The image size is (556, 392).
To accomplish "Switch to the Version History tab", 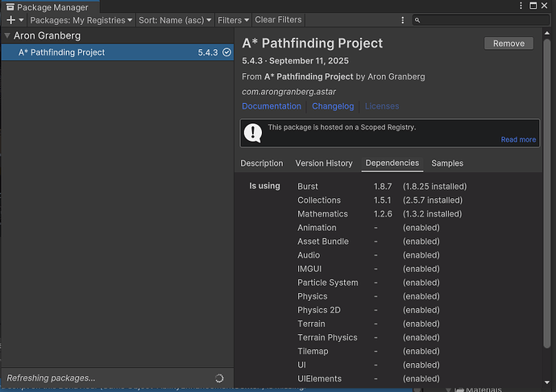I will [x=324, y=163].
